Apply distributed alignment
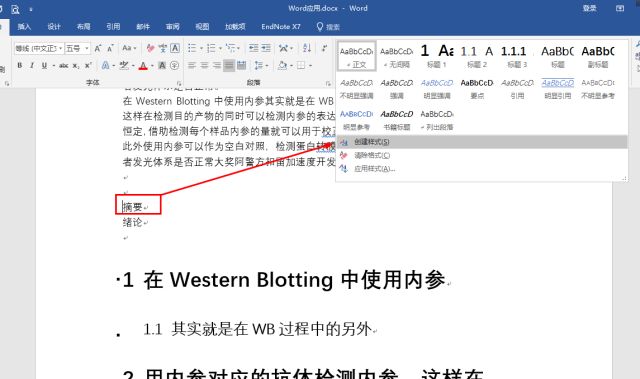Viewport: 640px width, 379px height. [242, 65]
